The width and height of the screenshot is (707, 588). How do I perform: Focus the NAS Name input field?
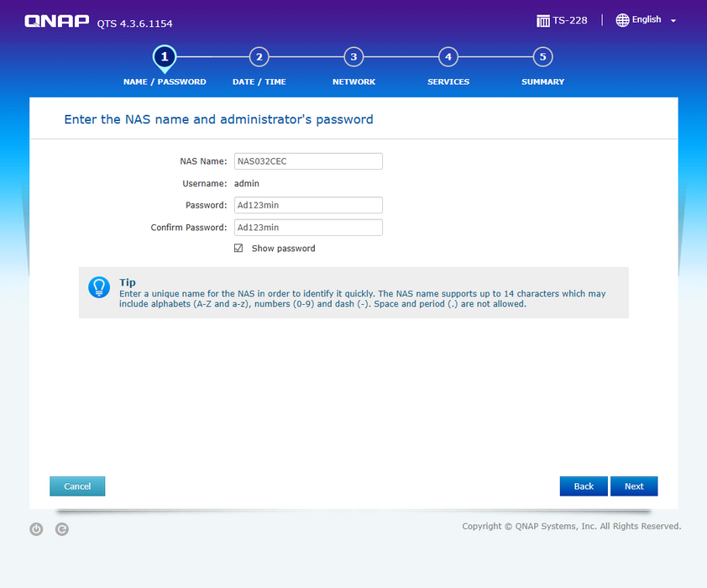(x=308, y=161)
